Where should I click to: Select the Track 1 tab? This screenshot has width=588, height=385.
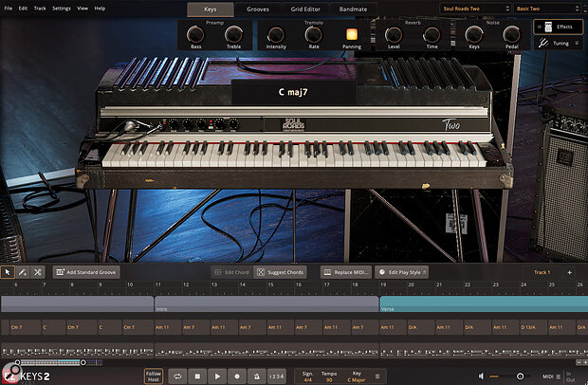[x=542, y=272]
